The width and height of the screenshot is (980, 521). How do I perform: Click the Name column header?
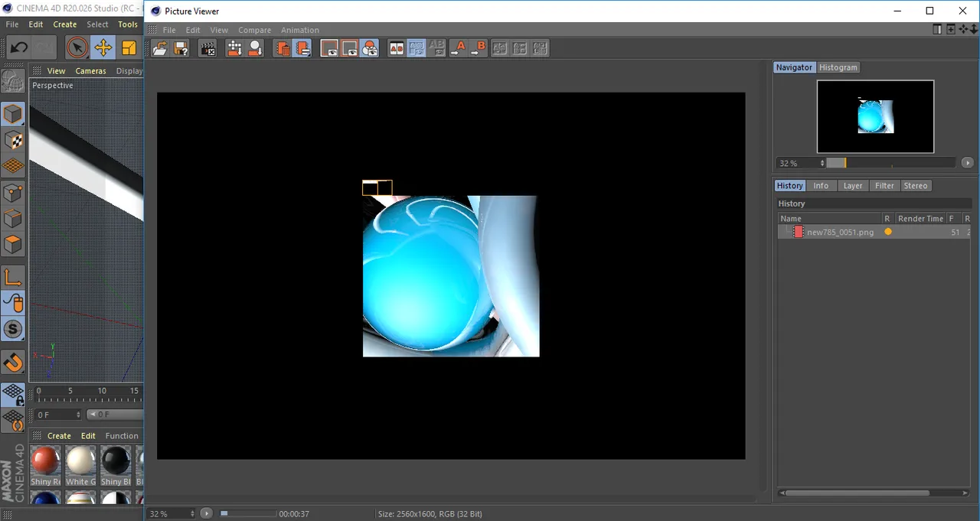pos(830,219)
